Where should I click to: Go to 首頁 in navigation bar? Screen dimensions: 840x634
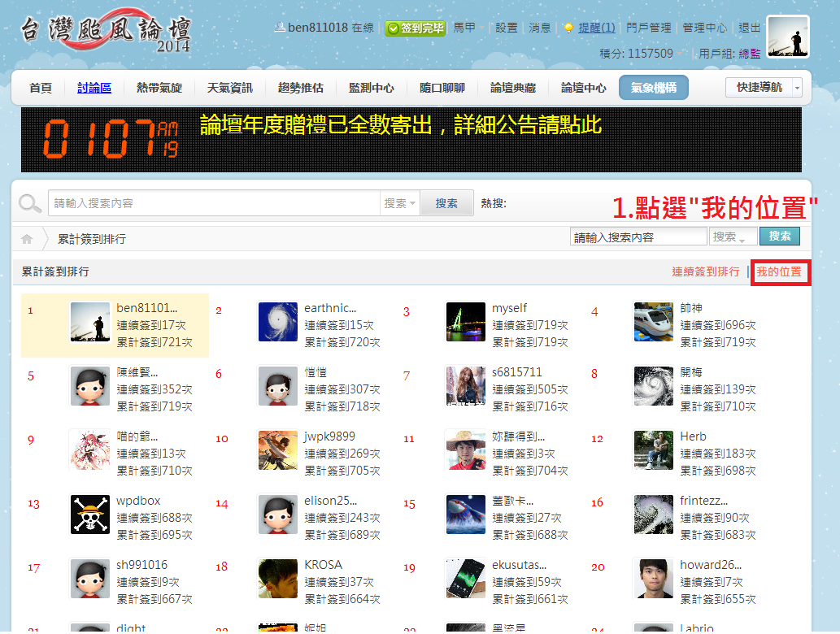(41, 88)
